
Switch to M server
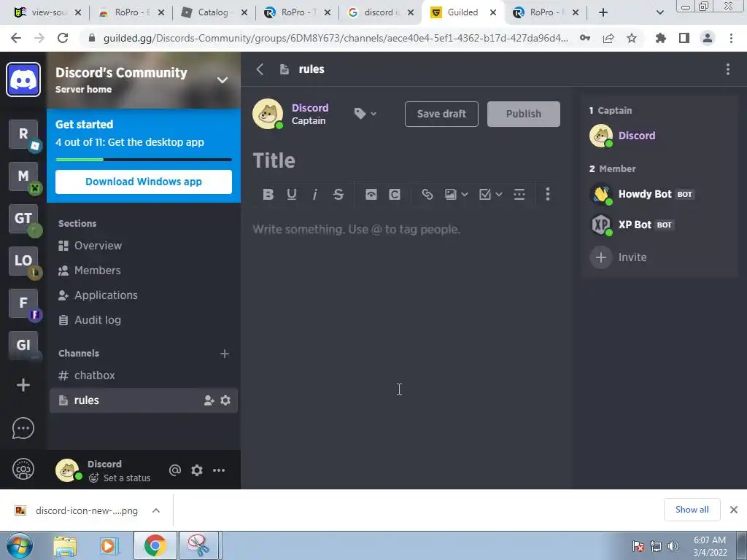[23, 176]
